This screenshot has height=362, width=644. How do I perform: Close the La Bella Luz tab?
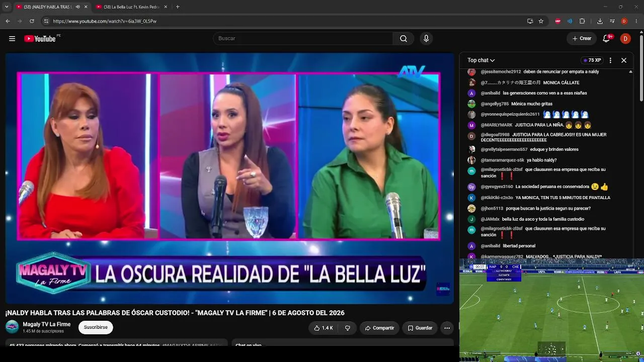(166, 7)
